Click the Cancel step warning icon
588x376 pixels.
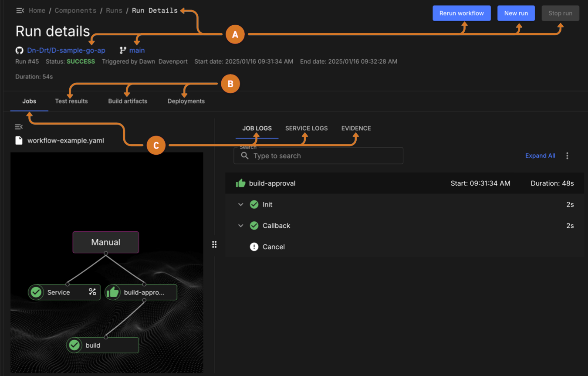coord(254,247)
